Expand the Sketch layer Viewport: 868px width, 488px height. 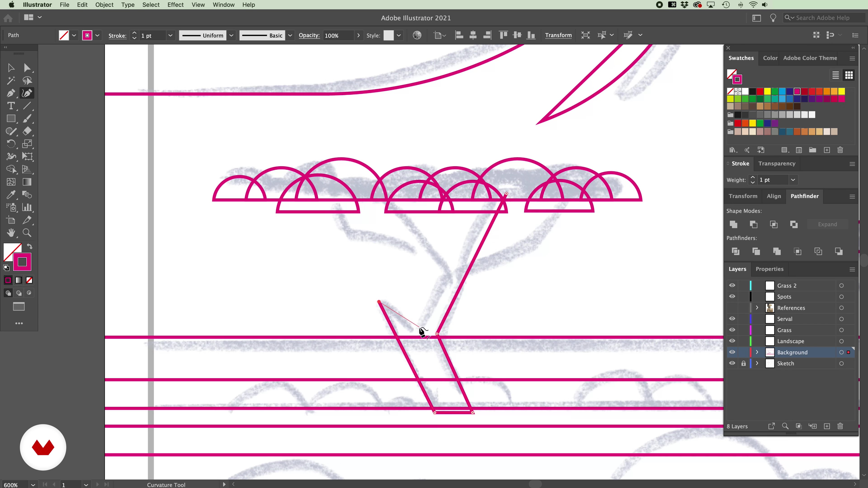point(757,363)
